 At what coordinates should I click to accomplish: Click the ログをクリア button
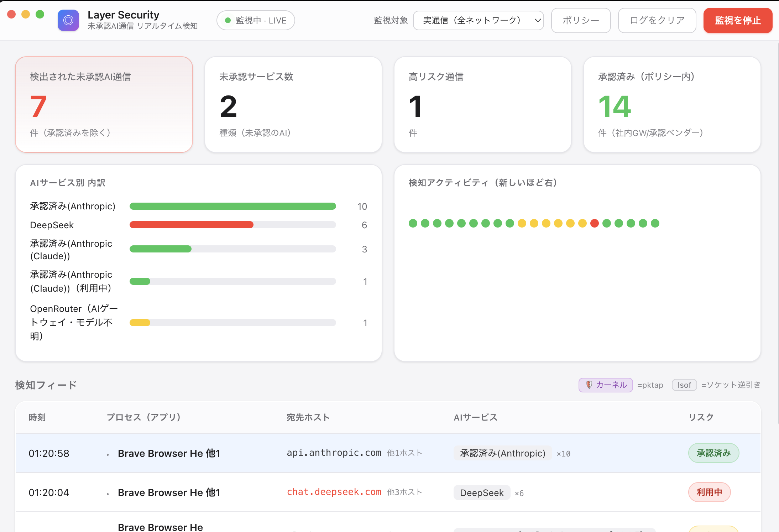657,20
